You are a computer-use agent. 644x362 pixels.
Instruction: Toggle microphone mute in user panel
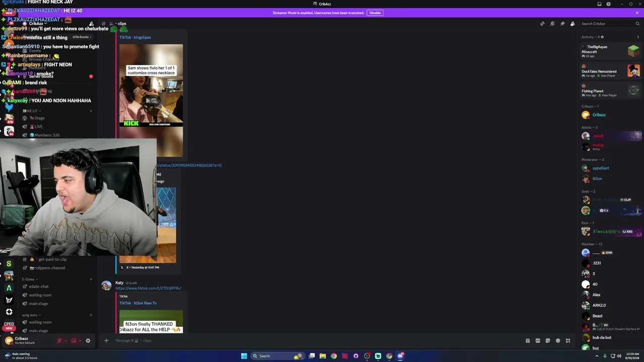(x=58, y=341)
